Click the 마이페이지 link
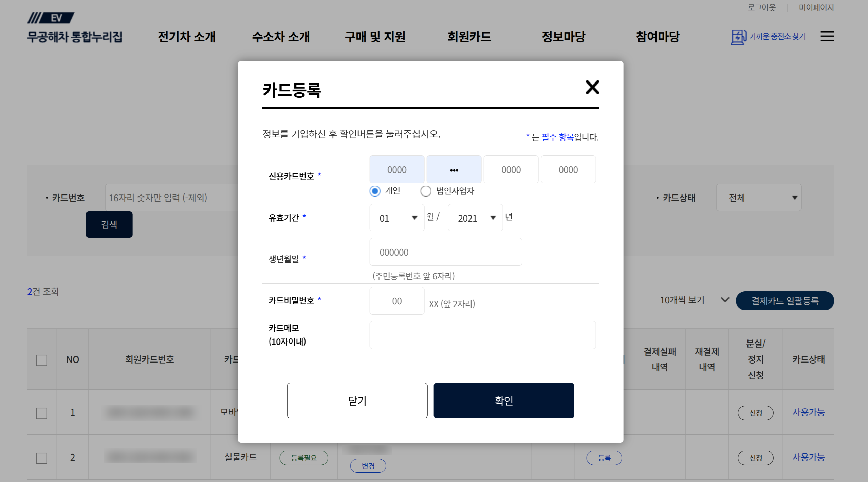 (x=816, y=7)
